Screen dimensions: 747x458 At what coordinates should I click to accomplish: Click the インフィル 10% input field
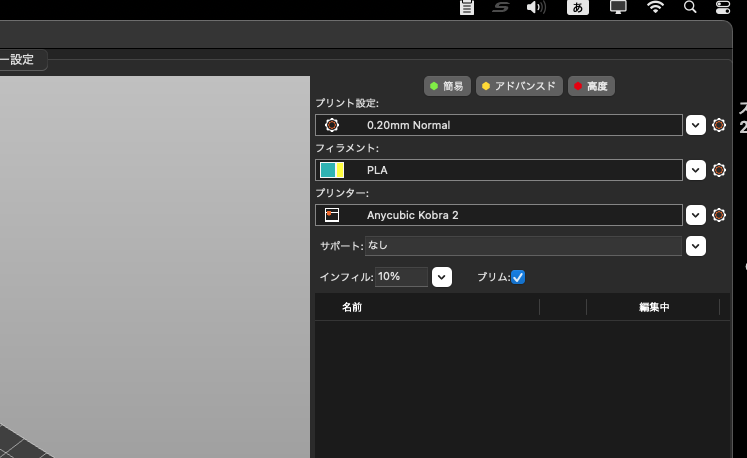pos(401,277)
